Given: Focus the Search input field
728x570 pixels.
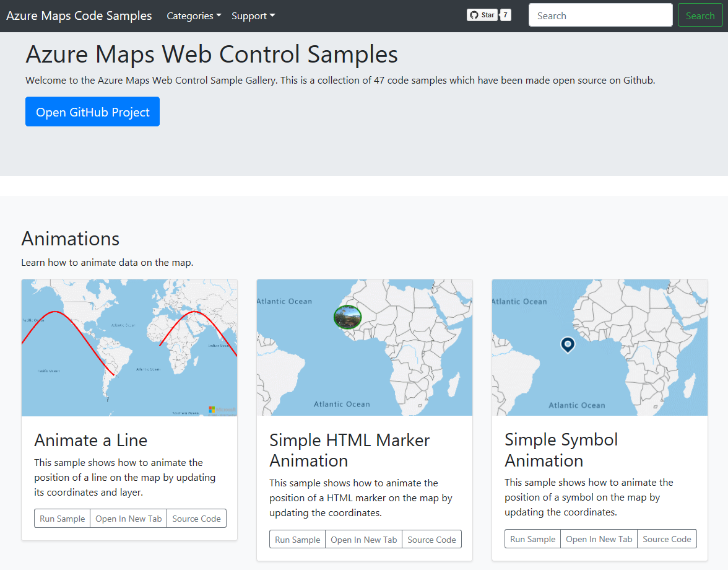Looking at the screenshot, I should [600, 15].
